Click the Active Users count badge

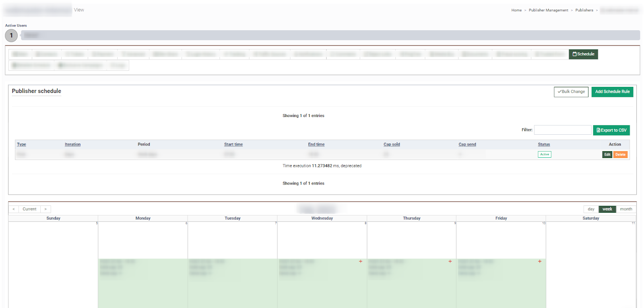pyautogui.click(x=11, y=35)
